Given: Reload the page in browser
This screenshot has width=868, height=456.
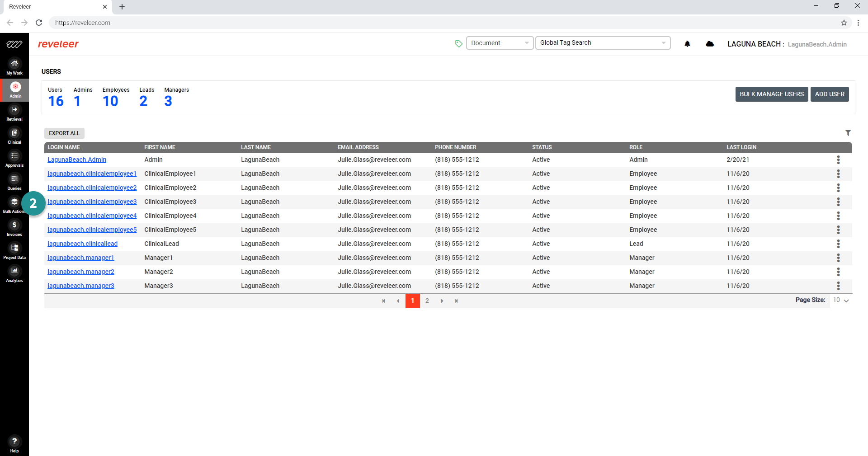Looking at the screenshot, I should click(39, 23).
